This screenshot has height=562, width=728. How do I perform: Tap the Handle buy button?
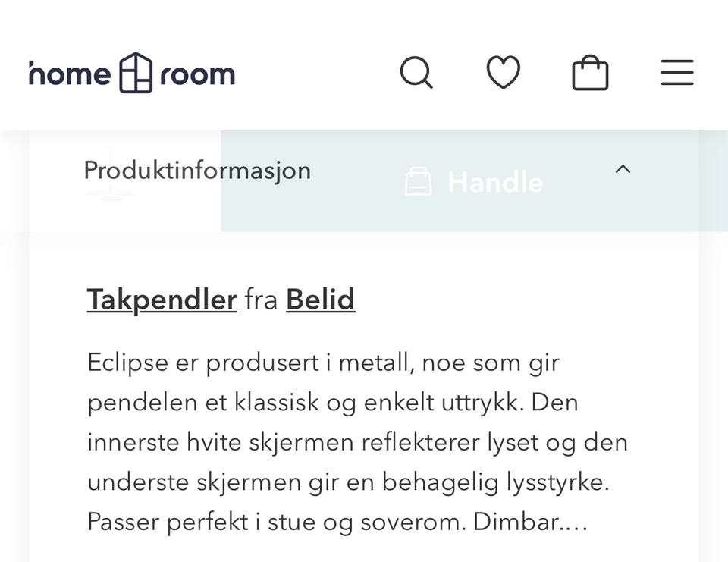(474, 181)
